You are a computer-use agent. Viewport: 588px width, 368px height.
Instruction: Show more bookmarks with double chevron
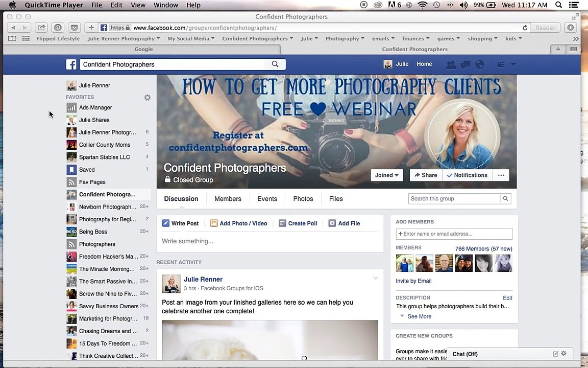click(x=576, y=38)
